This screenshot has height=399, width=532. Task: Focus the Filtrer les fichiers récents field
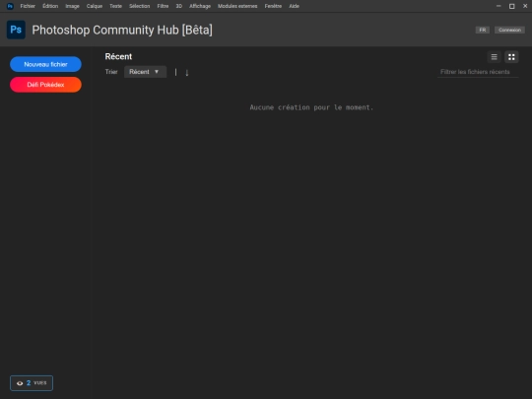click(478, 72)
